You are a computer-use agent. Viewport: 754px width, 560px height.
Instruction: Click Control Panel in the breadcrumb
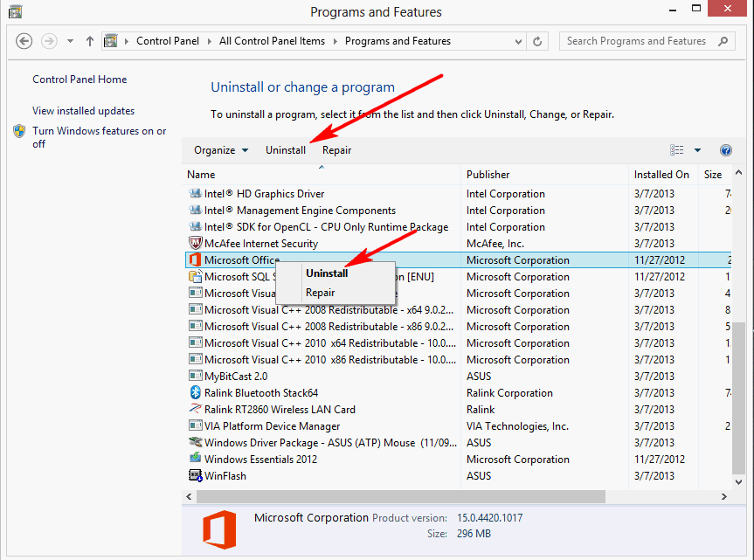[x=168, y=41]
